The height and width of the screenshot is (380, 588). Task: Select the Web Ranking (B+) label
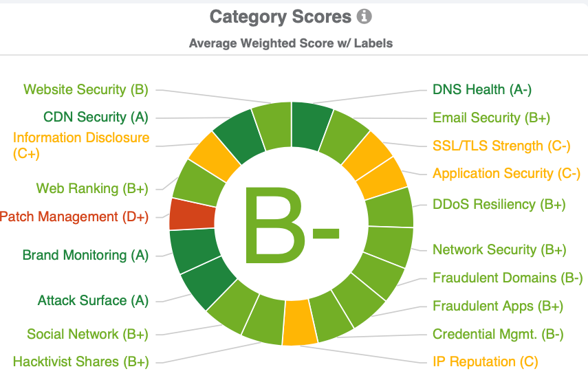pos(92,188)
